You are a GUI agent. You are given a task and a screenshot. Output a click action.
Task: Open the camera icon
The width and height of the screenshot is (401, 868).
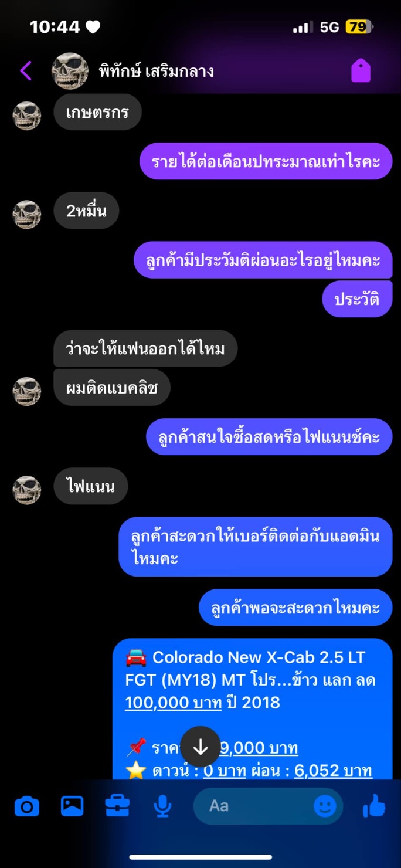point(27,807)
